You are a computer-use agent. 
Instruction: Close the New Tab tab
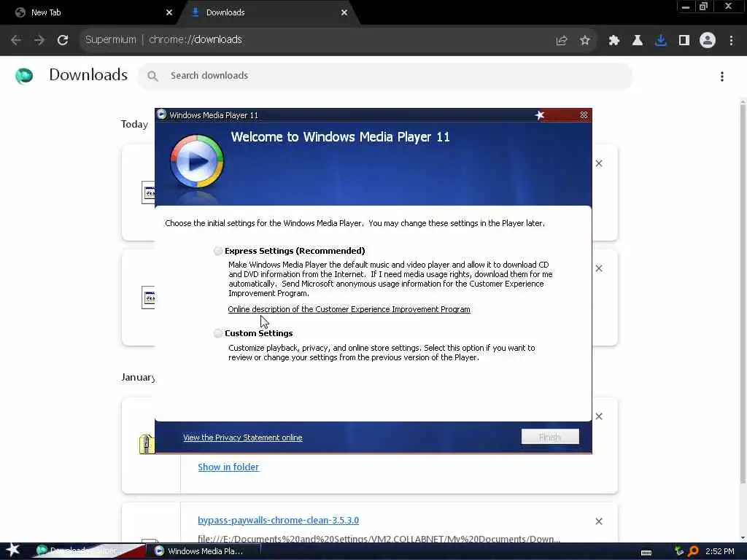[169, 12]
